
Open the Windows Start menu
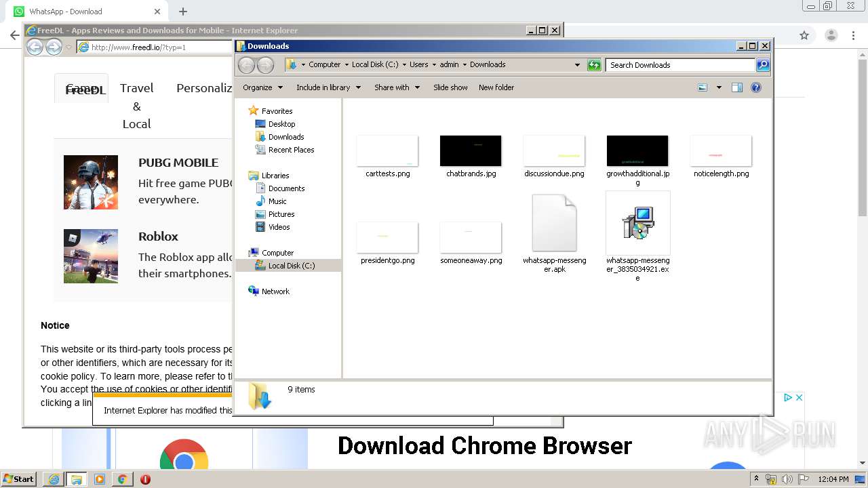[x=19, y=479]
